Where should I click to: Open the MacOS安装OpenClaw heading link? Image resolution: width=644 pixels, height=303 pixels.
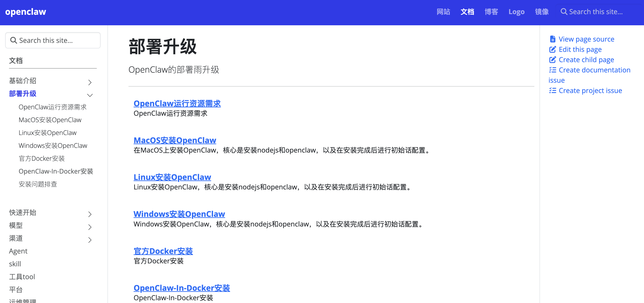click(x=175, y=140)
